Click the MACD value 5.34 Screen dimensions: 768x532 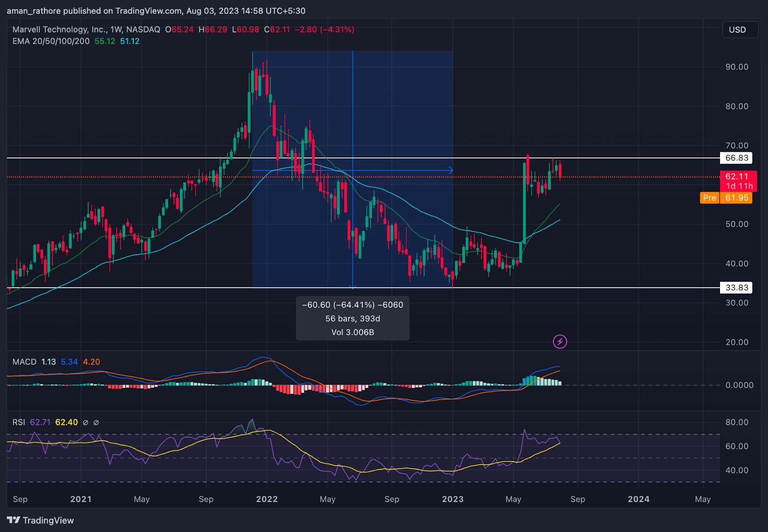69,362
